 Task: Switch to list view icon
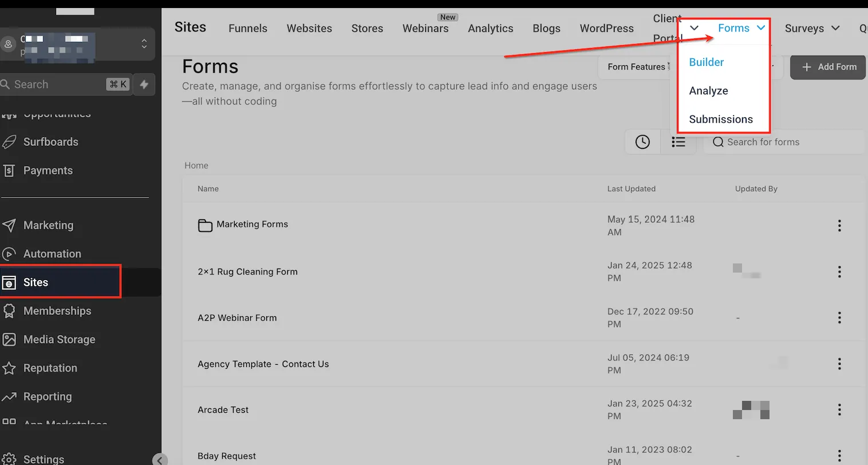(x=678, y=142)
